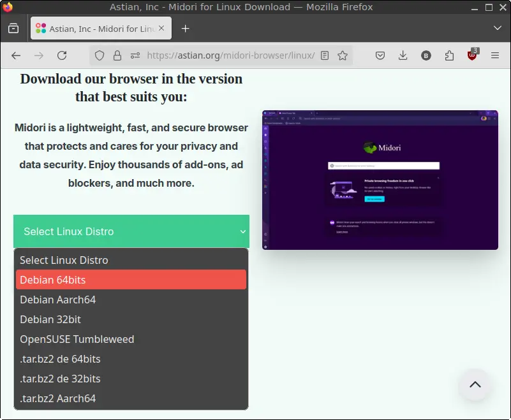This screenshot has height=420, width=511.
Task: Select OpenSUSE Tumbleweed option
Action: pos(131,339)
